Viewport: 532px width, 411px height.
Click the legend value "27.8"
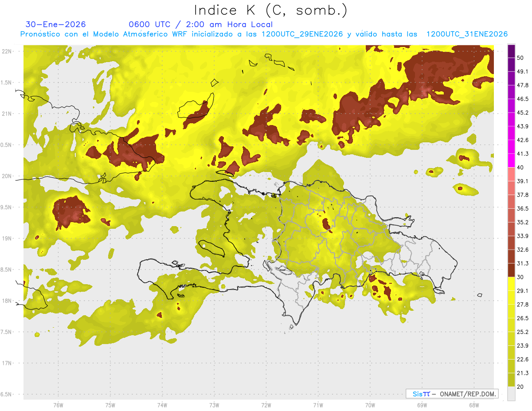(x=523, y=304)
